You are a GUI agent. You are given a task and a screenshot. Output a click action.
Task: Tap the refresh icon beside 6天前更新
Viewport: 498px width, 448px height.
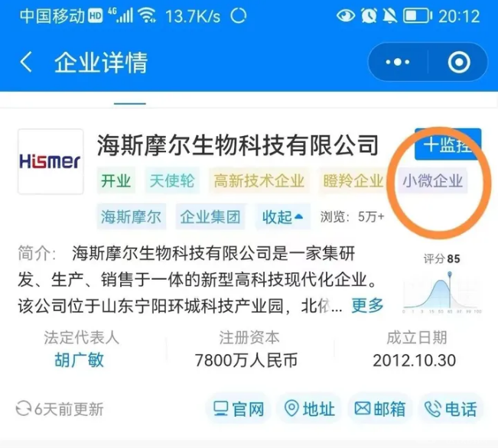24,409
